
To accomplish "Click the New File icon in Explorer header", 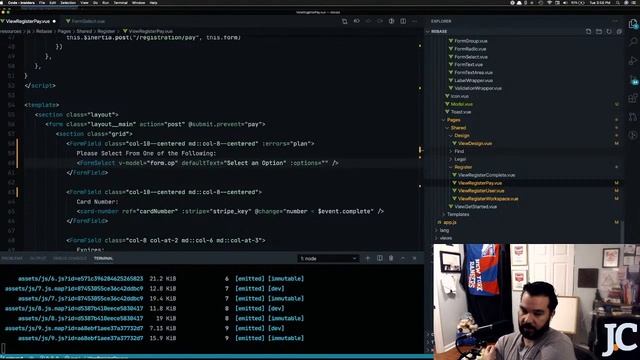I will [x=588, y=31].
